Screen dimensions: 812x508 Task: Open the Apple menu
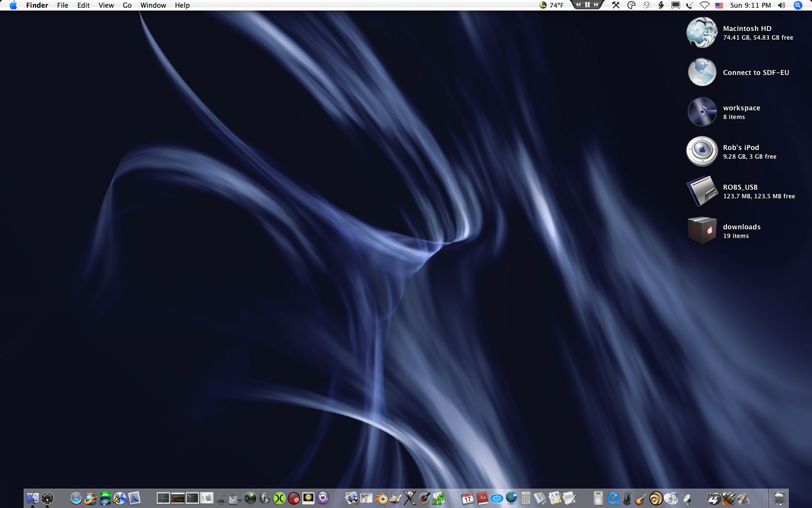point(13,5)
